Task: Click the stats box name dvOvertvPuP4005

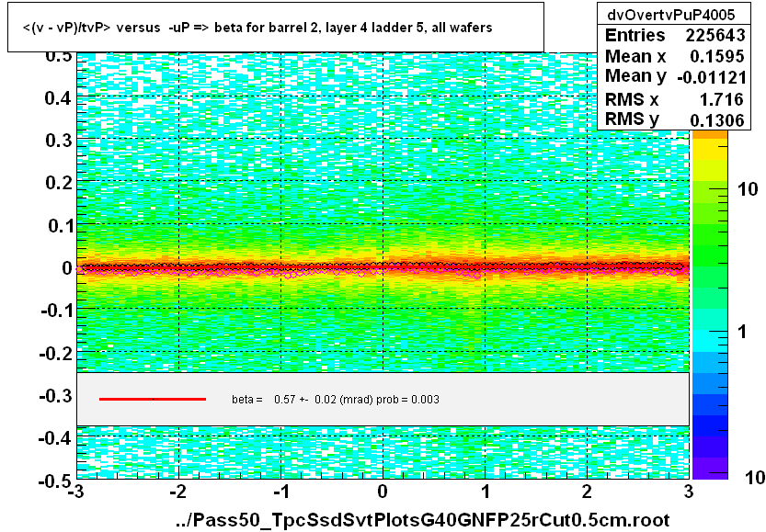Action: coord(670,15)
